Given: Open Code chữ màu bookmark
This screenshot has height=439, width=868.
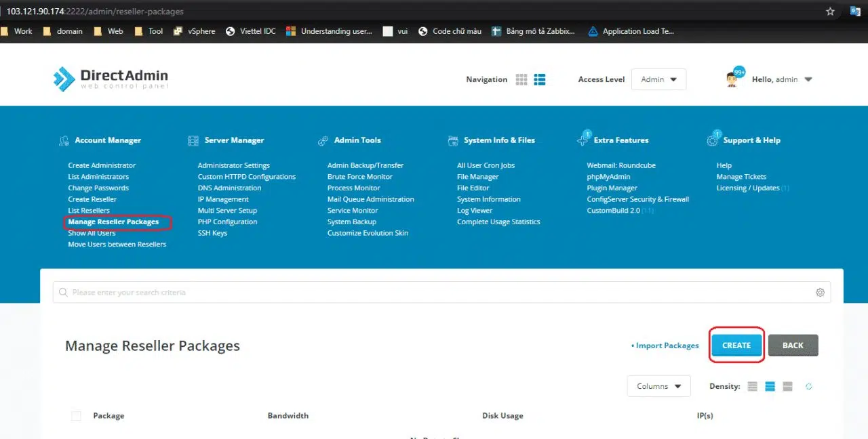Looking at the screenshot, I should [x=450, y=31].
